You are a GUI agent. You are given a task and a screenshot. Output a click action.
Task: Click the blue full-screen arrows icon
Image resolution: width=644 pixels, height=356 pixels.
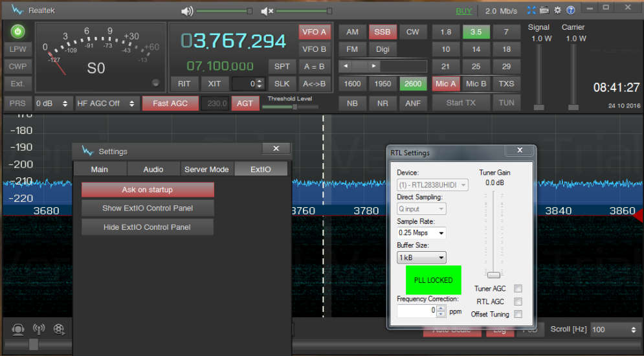point(531,10)
